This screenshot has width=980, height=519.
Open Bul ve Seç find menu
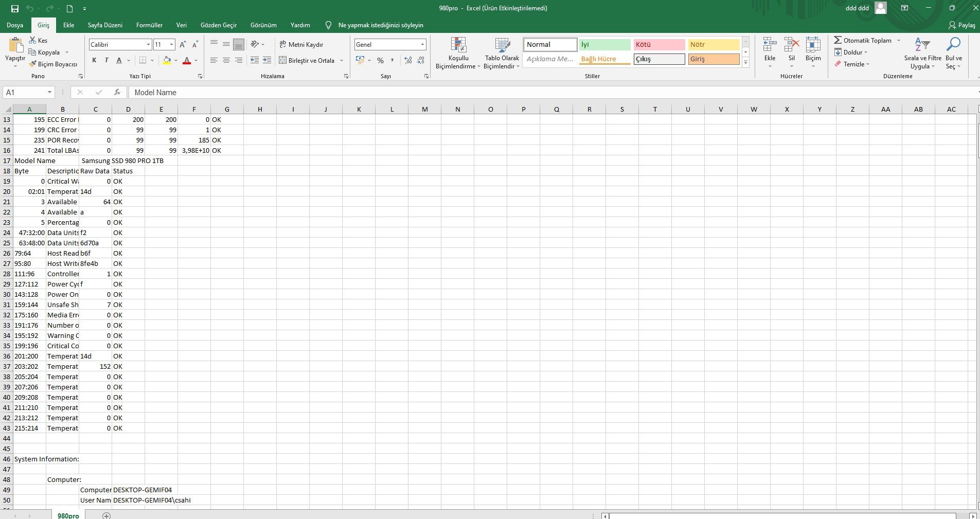pyautogui.click(x=954, y=53)
